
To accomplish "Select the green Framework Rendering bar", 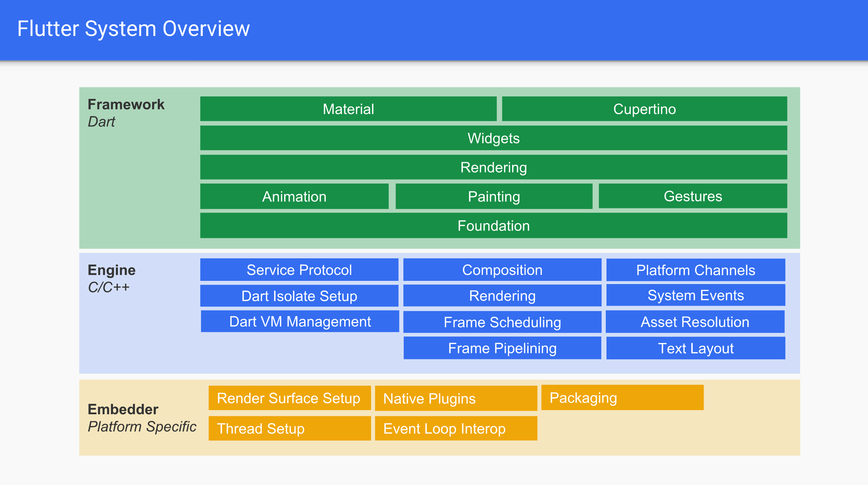I will (493, 167).
